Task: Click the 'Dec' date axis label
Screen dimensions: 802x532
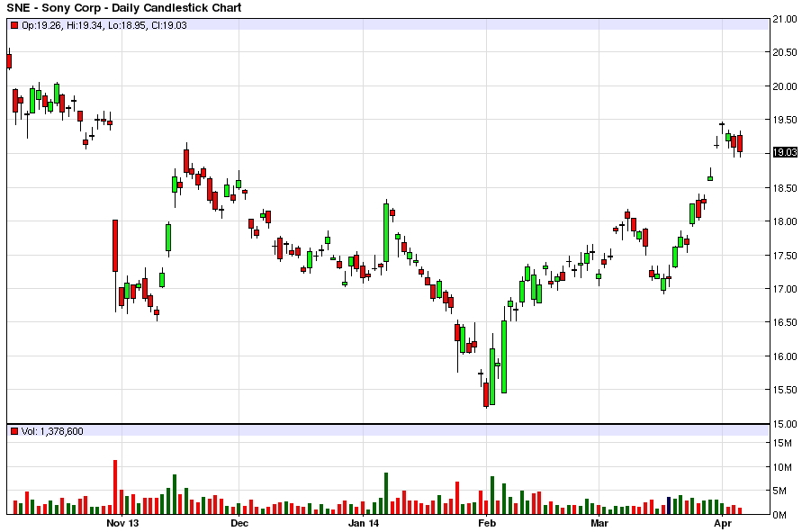Action: [x=239, y=523]
